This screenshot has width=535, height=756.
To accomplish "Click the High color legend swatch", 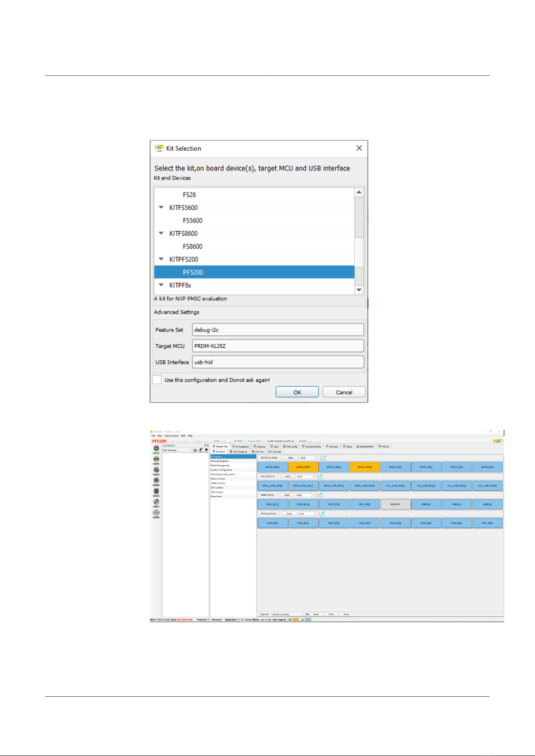I will pos(296,620).
